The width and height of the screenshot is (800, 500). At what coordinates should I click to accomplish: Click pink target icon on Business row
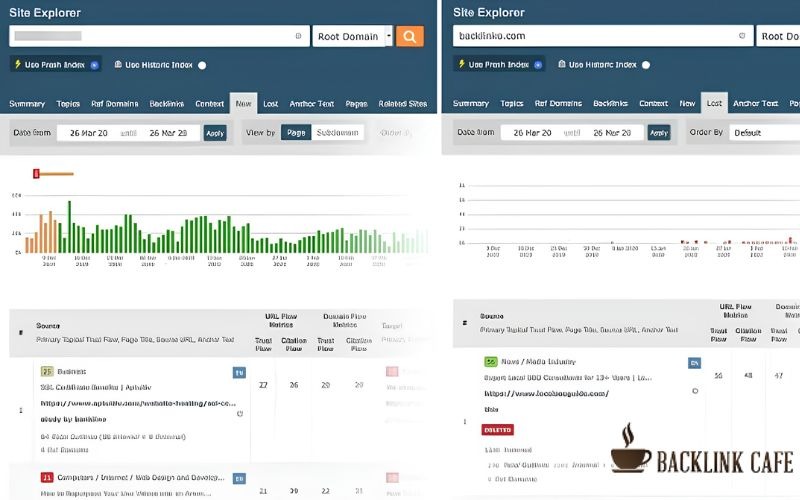click(392, 371)
